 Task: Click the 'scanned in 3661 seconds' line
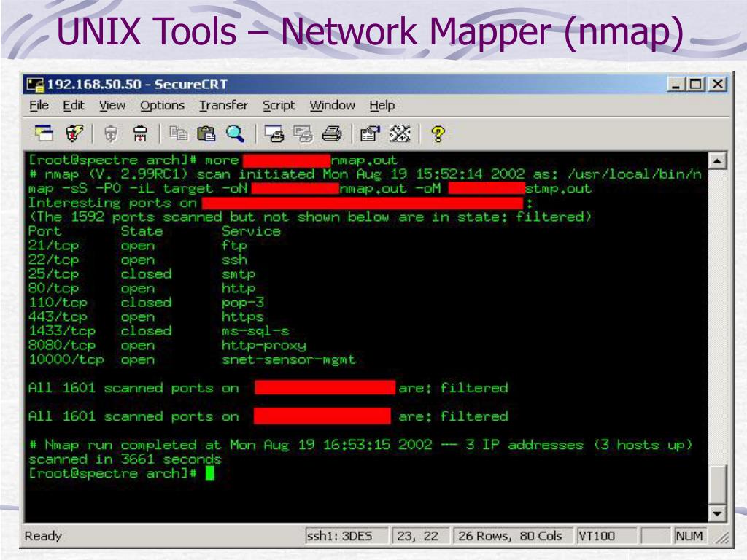coord(125,459)
